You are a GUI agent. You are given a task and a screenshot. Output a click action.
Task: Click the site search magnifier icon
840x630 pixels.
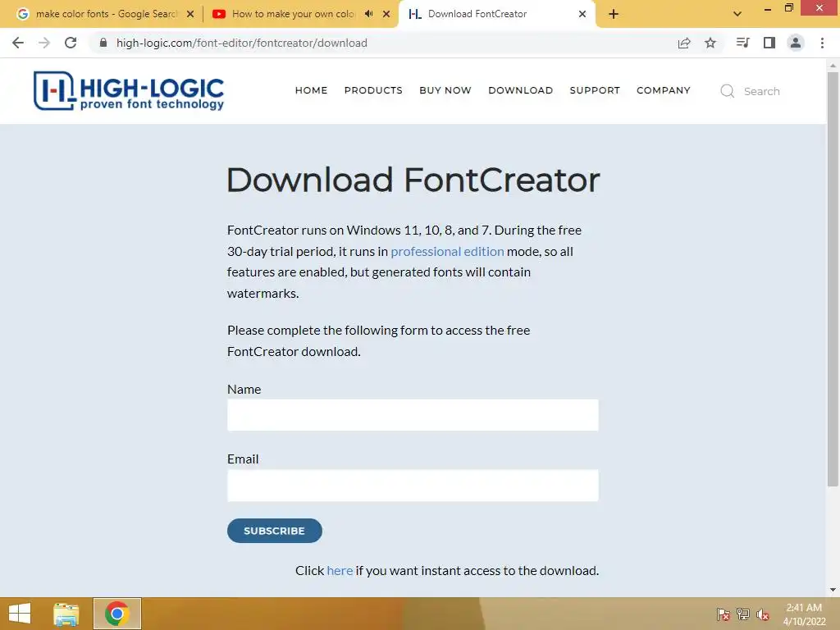click(x=727, y=91)
